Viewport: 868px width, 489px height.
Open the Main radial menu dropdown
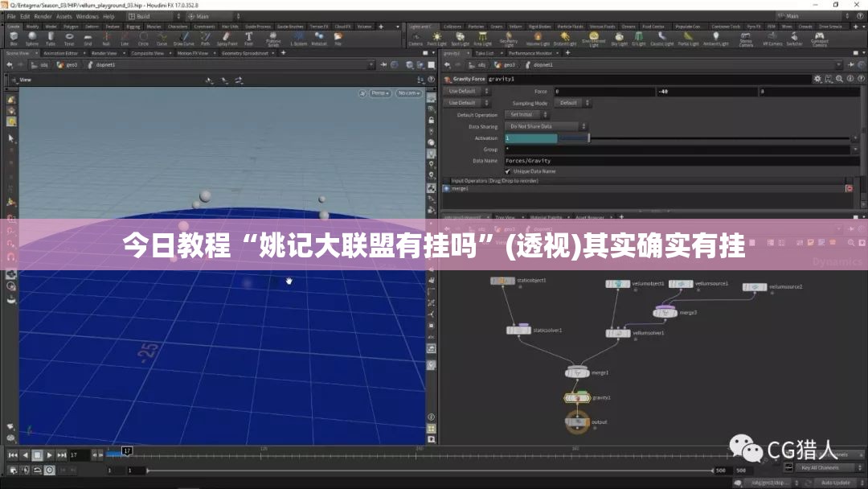[x=214, y=17]
